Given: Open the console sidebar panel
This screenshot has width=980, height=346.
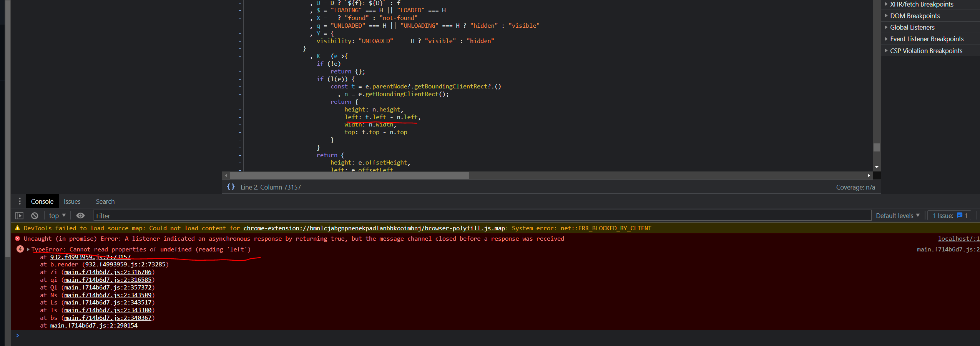Looking at the screenshot, I should (20, 216).
